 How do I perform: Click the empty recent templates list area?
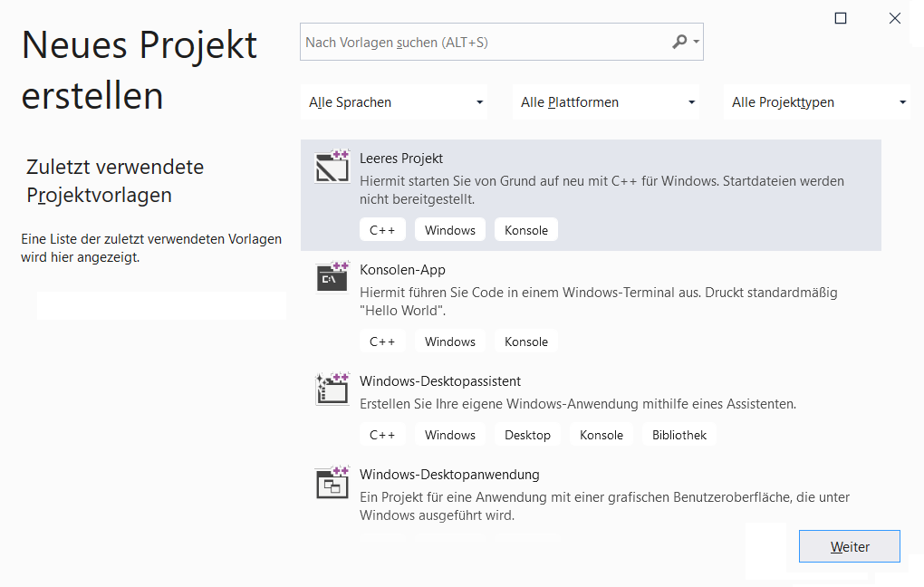pos(160,305)
